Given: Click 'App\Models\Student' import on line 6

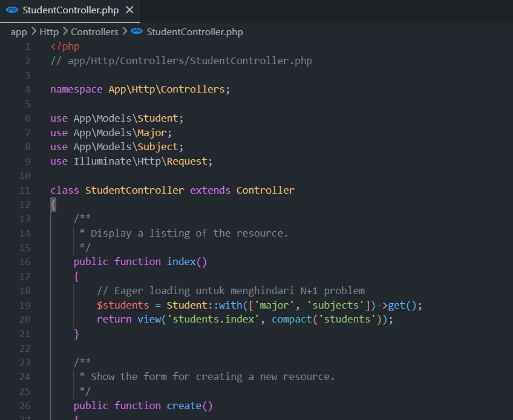Looking at the screenshot, I should tap(126, 118).
